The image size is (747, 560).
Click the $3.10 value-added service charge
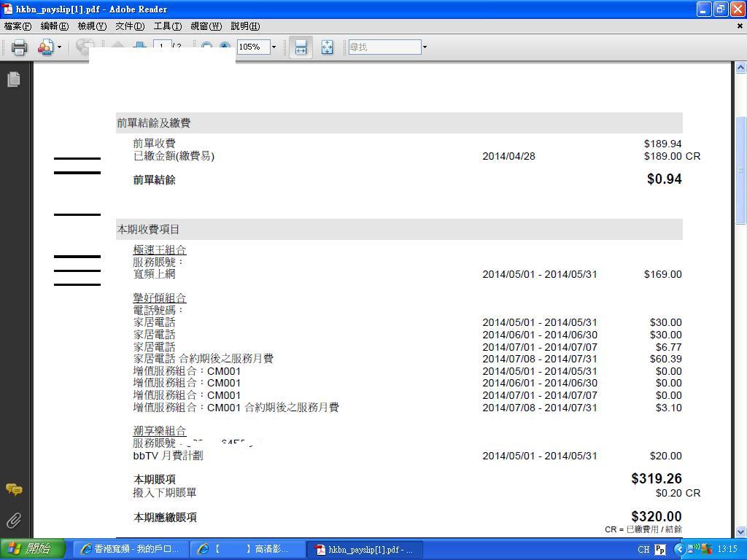coord(668,408)
